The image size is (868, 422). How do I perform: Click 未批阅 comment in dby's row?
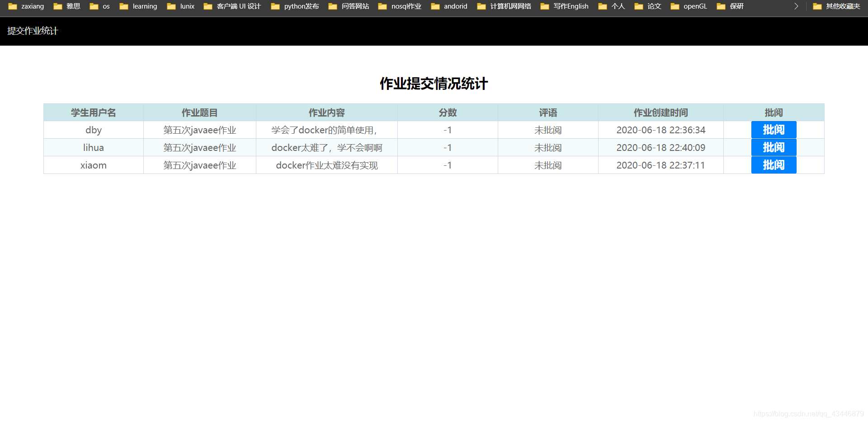[x=548, y=130]
